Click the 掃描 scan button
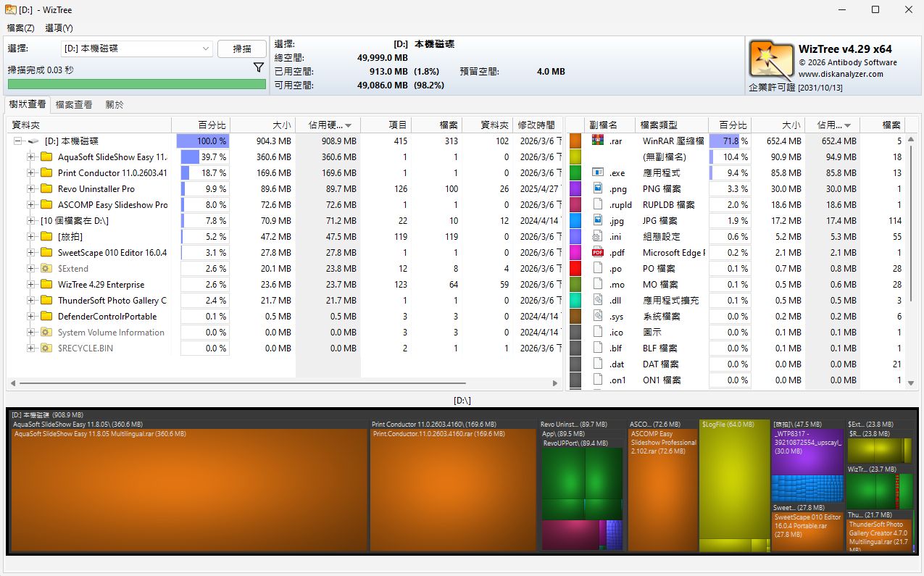The image size is (924, 576). pos(241,49)
